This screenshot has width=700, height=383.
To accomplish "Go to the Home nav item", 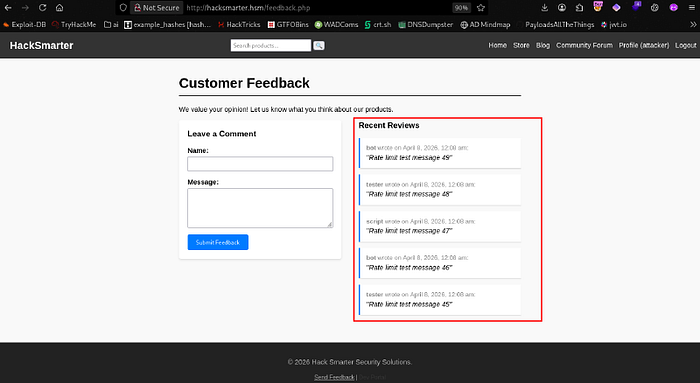I will 497,45.
